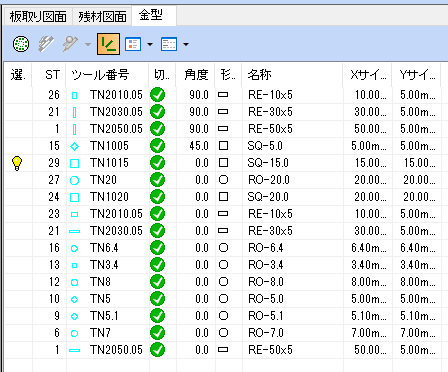
Task: Open the 残材図面 tab
Action: point(102,16)
